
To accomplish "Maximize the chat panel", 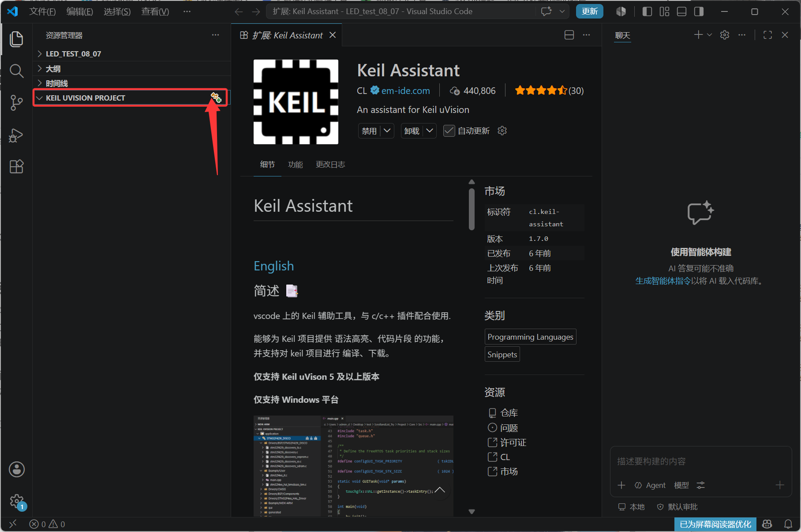I will pos(767,35).
